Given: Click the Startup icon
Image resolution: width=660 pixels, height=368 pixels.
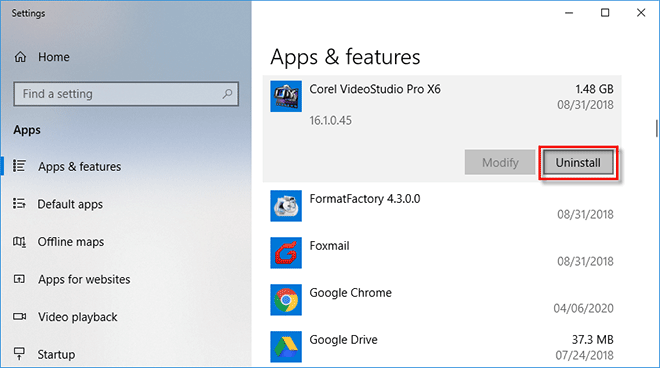Looking at the screenshot, I should click(x=19, y=354).
